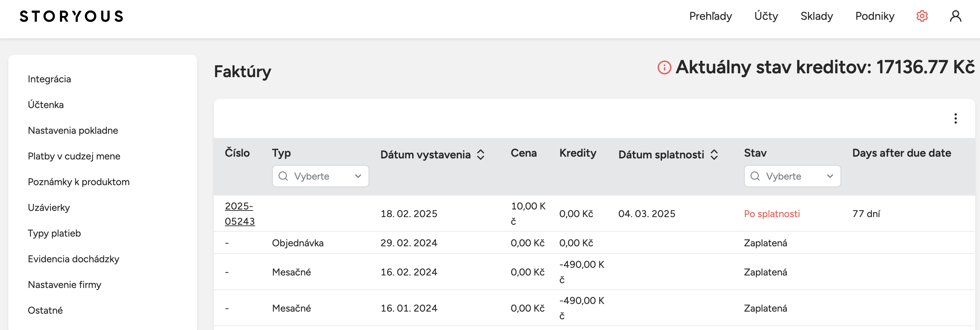Go to Typy platieb in the sidebar
This screenshot has width=980, height=330.
click(x=54, y=233)
